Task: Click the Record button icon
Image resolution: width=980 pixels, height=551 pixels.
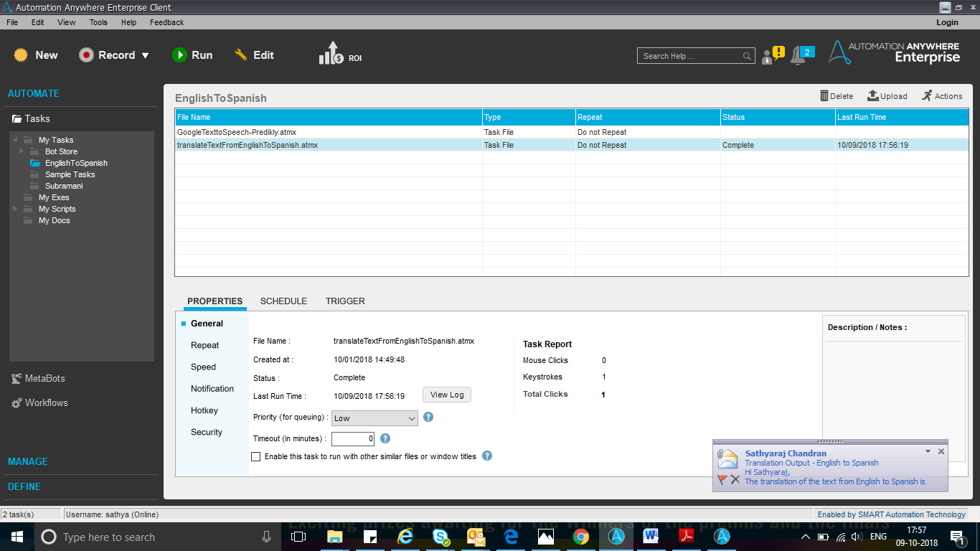Action: click(x=87, y=55)
